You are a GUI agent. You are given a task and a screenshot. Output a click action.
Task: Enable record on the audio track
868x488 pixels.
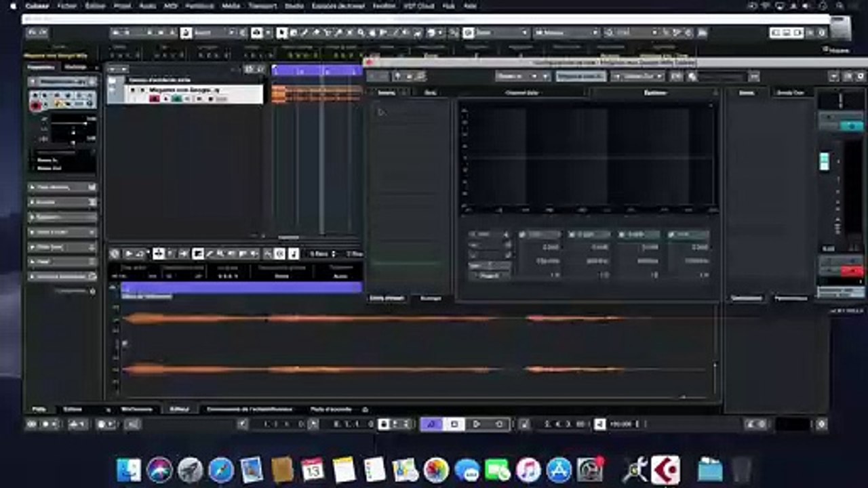[x=154, y=99]
